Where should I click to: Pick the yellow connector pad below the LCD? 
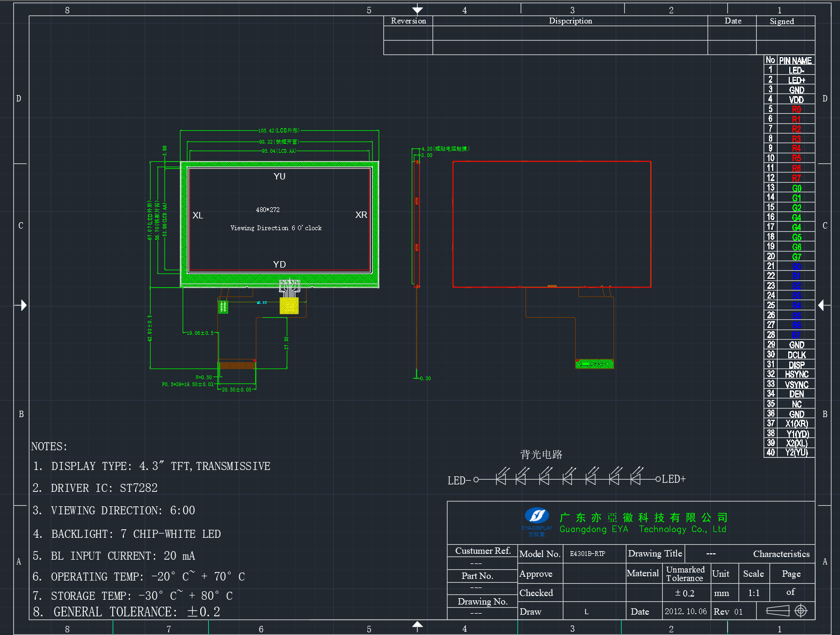[289, 305]
